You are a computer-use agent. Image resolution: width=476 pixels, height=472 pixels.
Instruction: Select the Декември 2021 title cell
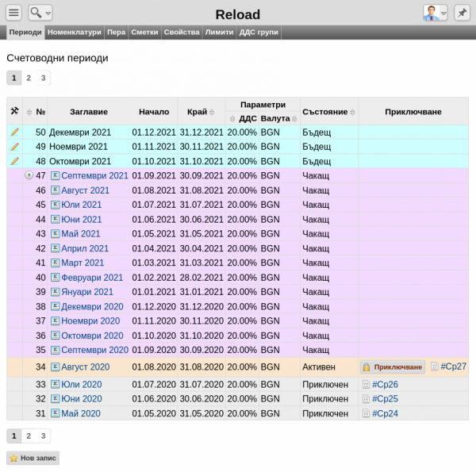[80, 132]
